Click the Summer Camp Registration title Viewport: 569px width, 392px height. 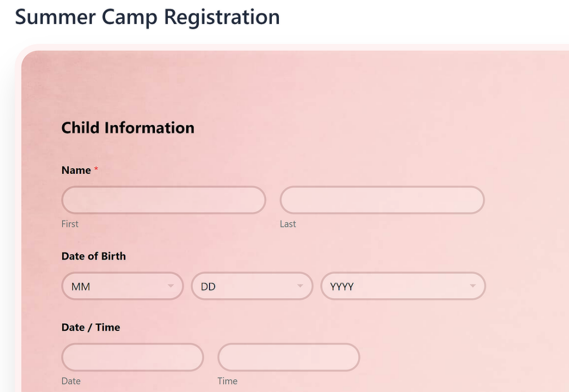pos(147,17)
